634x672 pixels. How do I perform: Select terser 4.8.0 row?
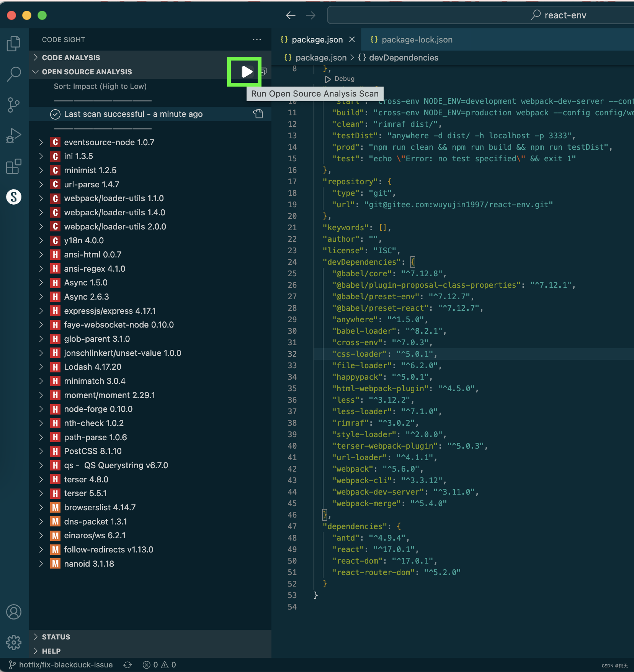pos(150,479)
